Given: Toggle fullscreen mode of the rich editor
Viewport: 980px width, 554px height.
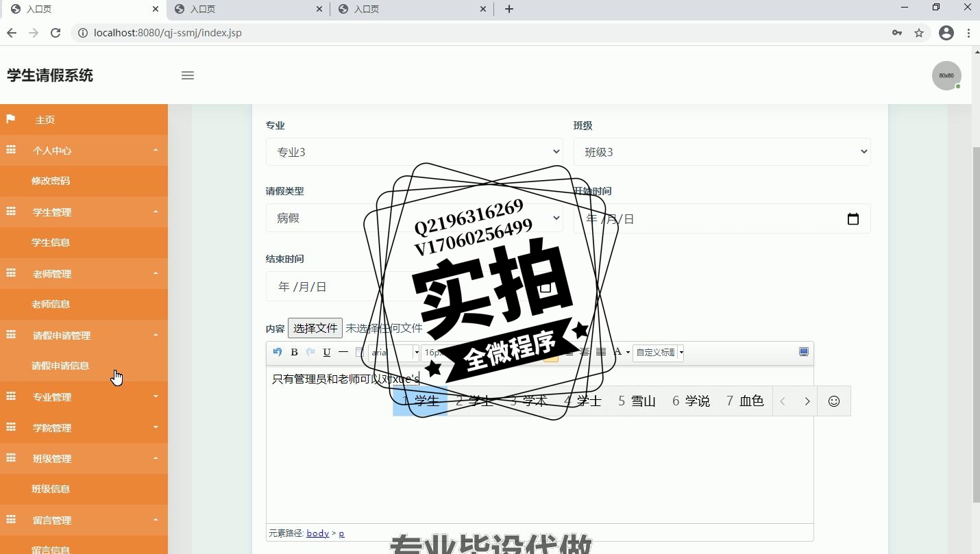Looking at the screenshot, I should click(804, 352).
